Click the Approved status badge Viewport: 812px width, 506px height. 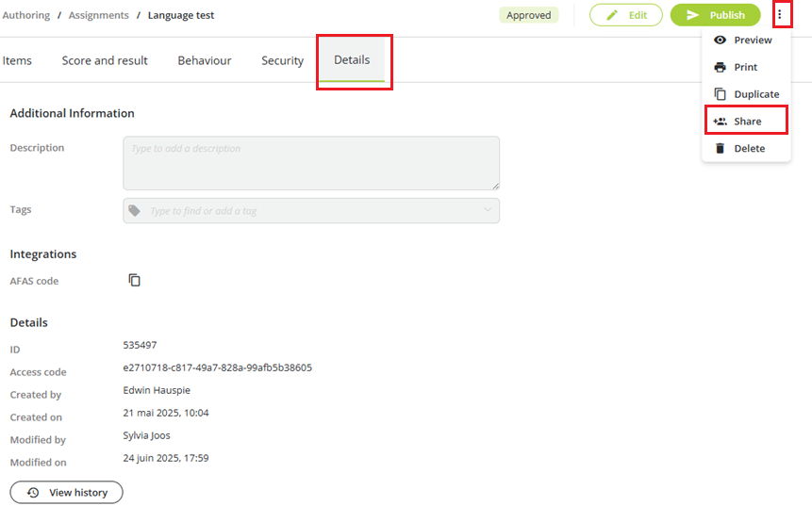pos(528,15)
